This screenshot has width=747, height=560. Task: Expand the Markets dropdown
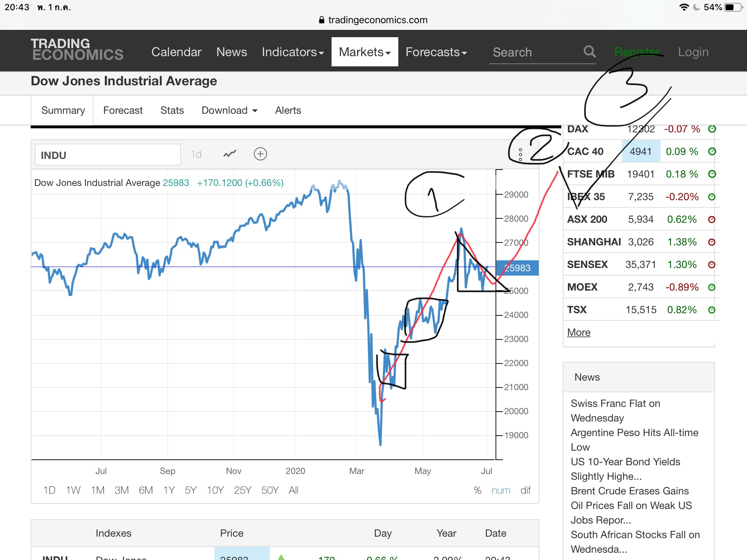tap(365, 52)
